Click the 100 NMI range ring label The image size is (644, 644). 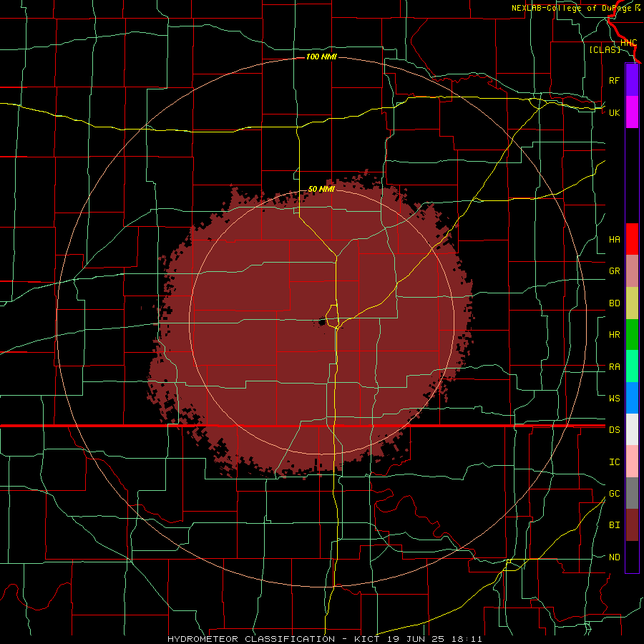click(321, 57)
